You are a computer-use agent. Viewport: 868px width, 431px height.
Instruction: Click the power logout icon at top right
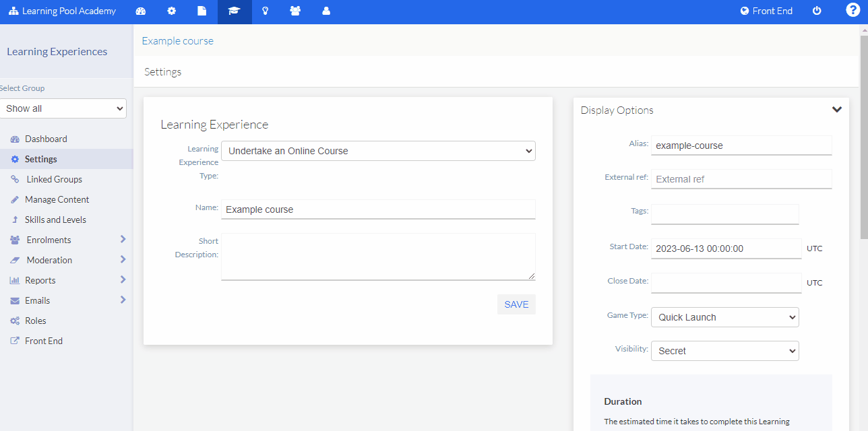817,11
